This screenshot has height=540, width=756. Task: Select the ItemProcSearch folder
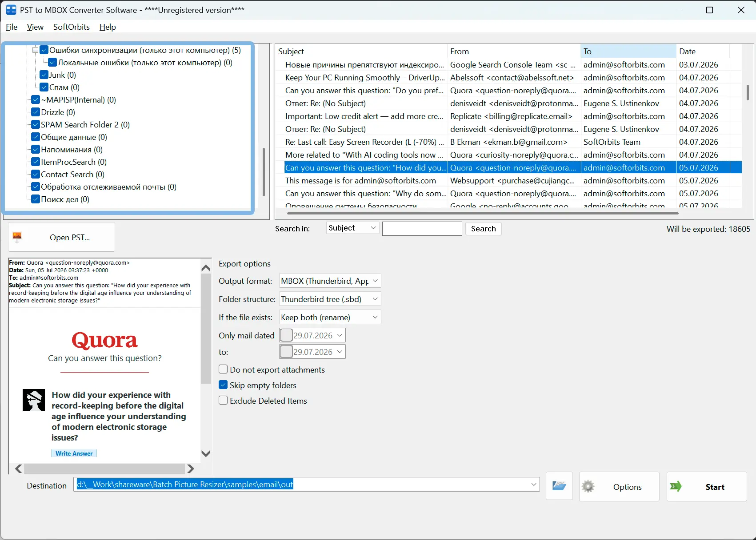click(74, 162)
